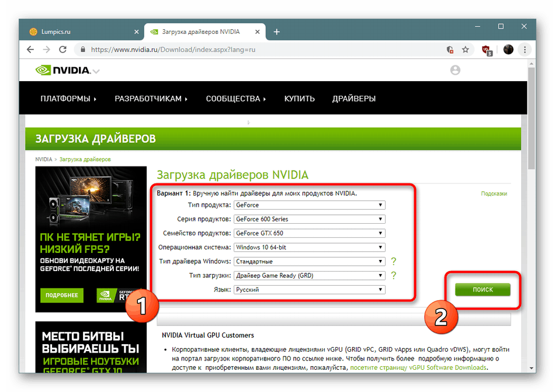This screenshot has width=555, height=392.
Task: Open the СООБЩЕСТВА menu
Action: 236,99
